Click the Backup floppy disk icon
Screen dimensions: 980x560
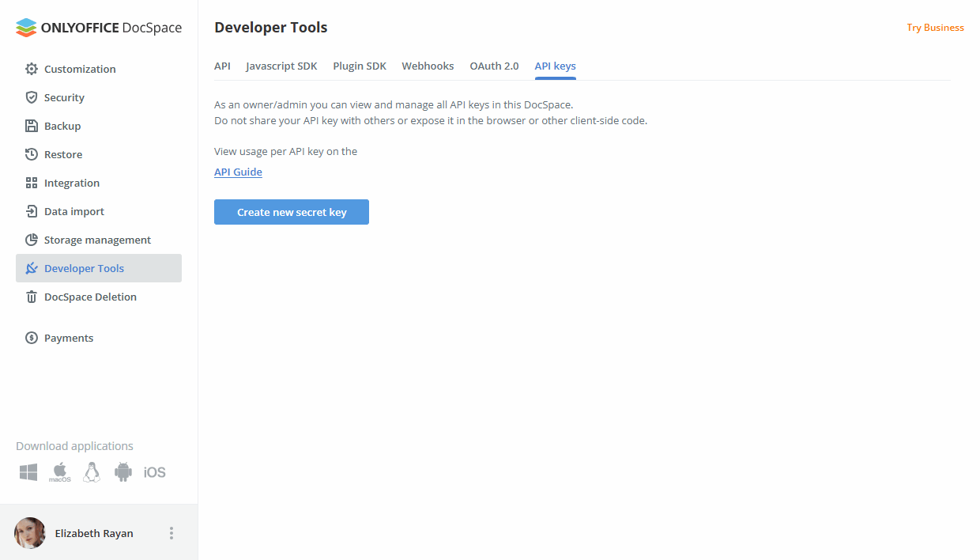32,126
